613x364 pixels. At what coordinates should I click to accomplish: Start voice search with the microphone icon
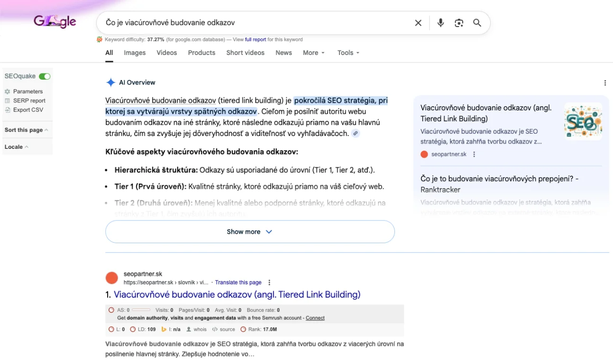440,23
